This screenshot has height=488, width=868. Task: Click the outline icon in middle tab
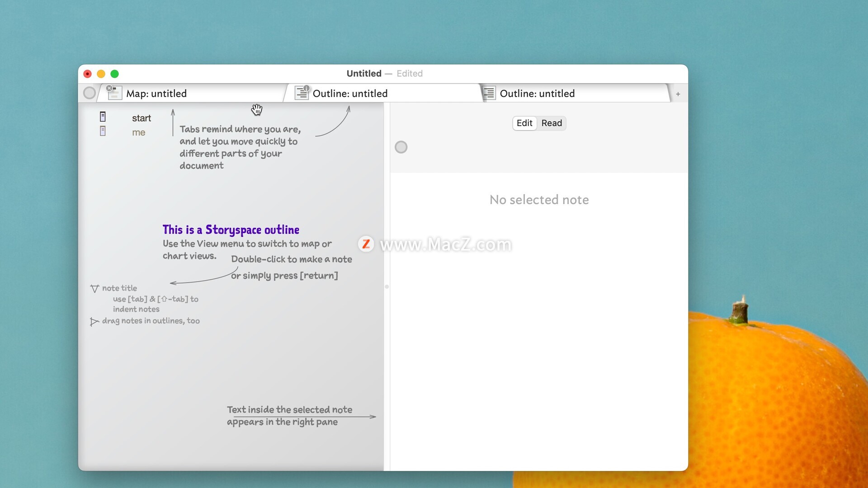(301, 94)
